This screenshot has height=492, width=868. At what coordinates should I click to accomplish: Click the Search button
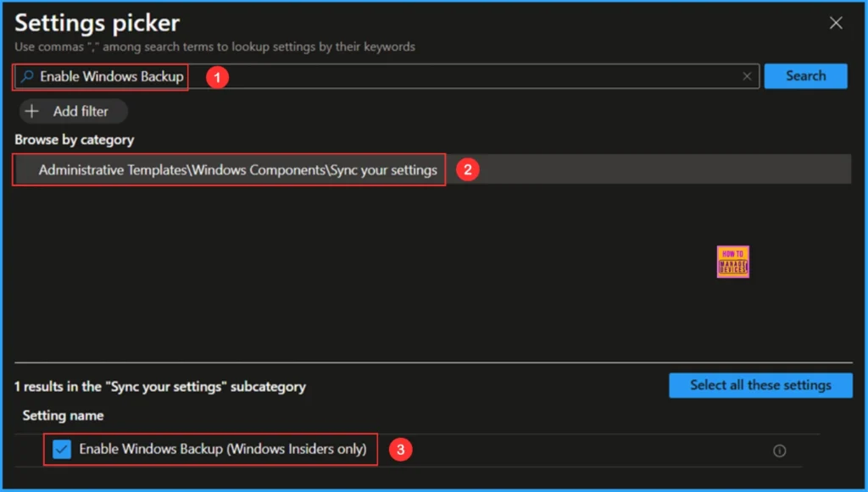pyautogui.click(x=805, y=75)
